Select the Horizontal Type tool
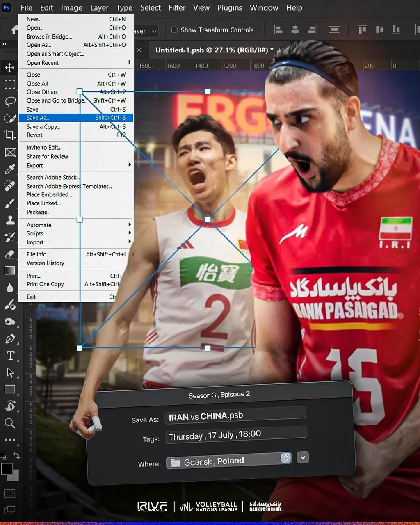Viewport: 420px width, 525px height. click(x=10, y=356)
